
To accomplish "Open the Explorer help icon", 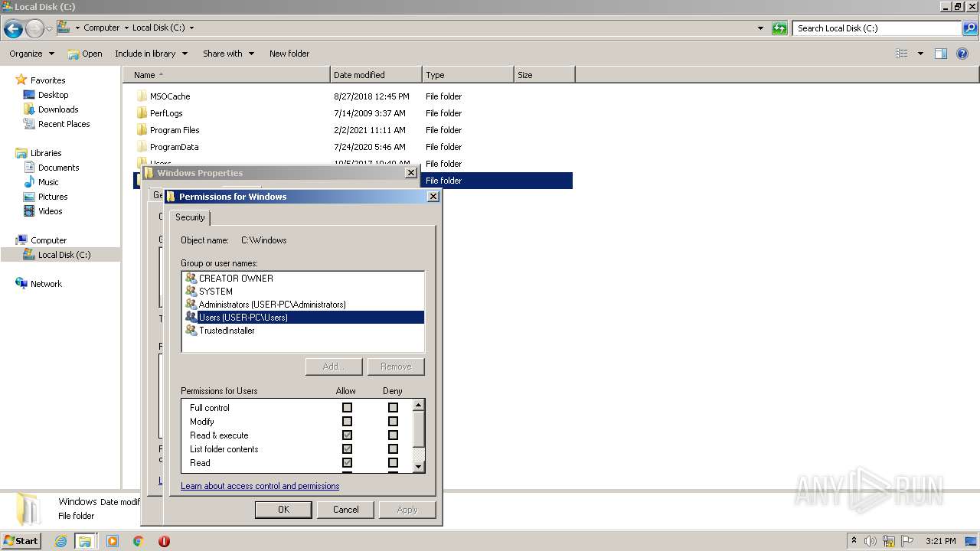I will pos(962,54).
